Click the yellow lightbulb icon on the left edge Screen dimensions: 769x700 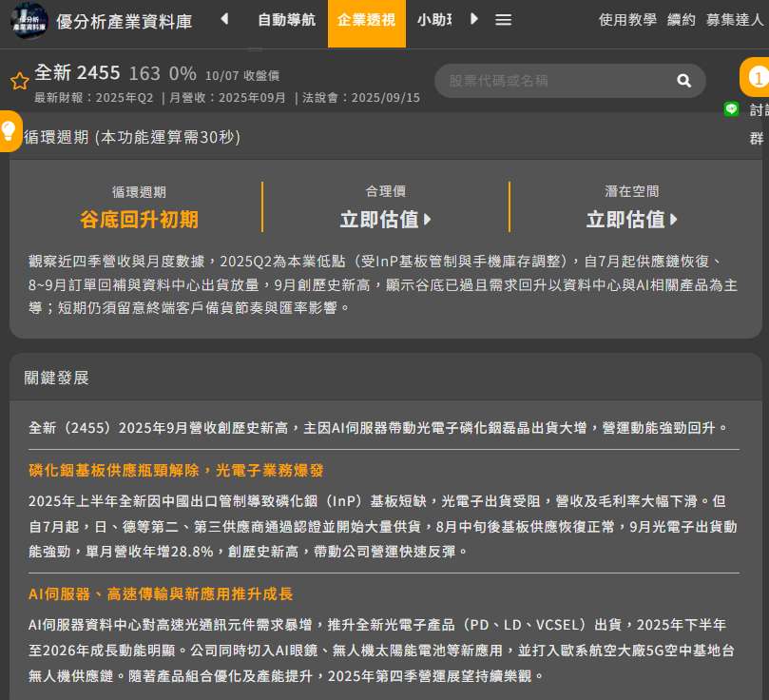[x=10, y=129]
